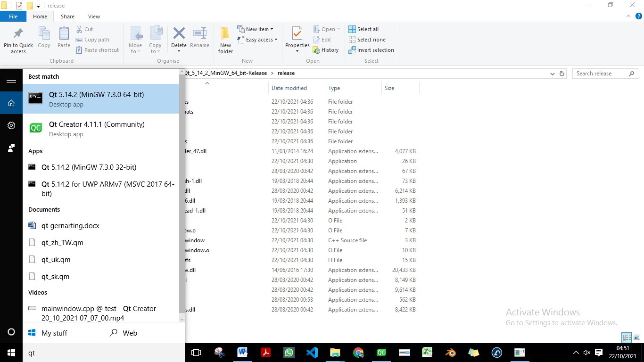Open Blender from the taskbar
Image resolution: width=644 pixels, height=362 pixels.
[x=451, y=353]
